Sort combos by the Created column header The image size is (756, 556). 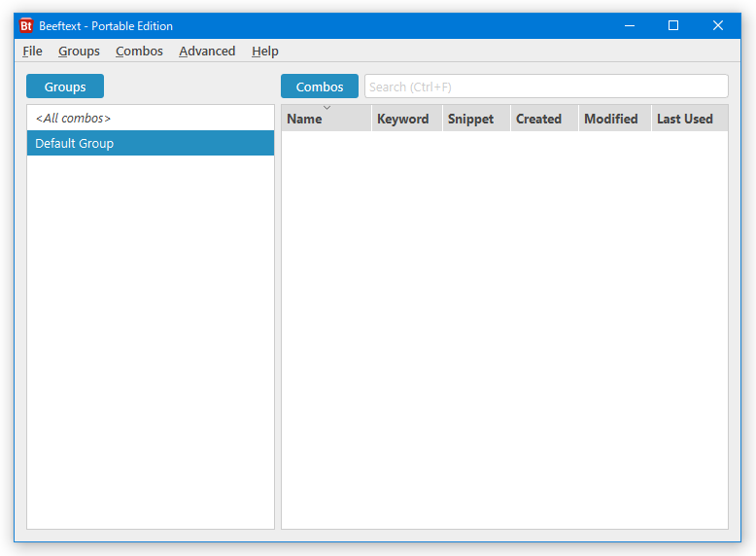point(545,119)
